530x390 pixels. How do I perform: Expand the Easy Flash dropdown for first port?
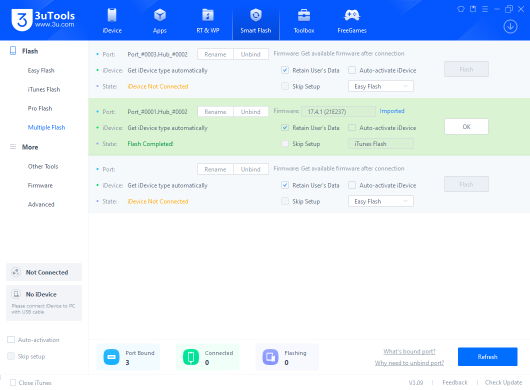pos(381,87)
